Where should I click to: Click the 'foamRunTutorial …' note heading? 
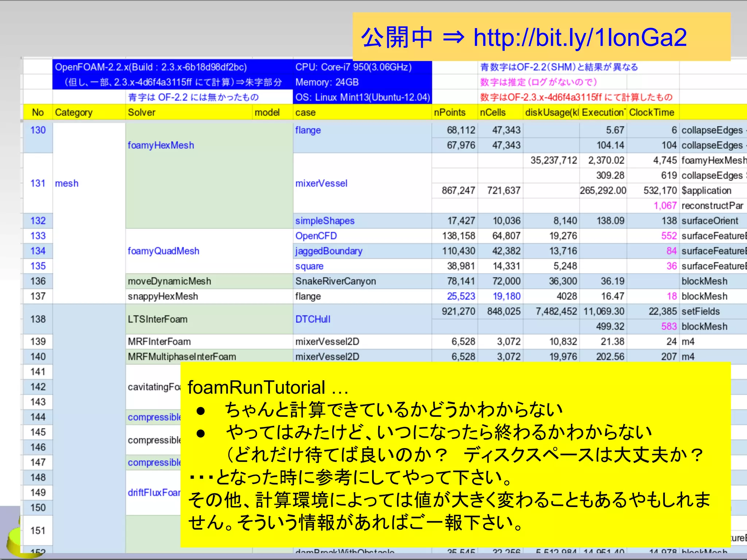(x=268, y=387)
